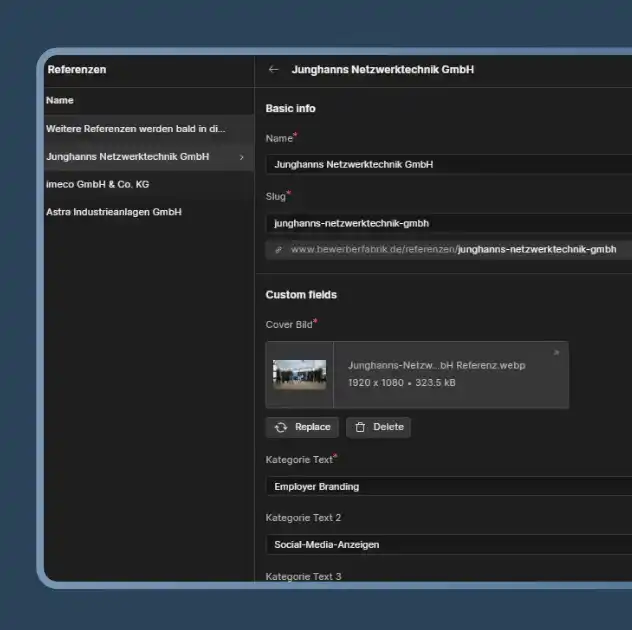Select the Astra Industrieanlagen GmbH row

pyautogui.click(x=149, y=212)
